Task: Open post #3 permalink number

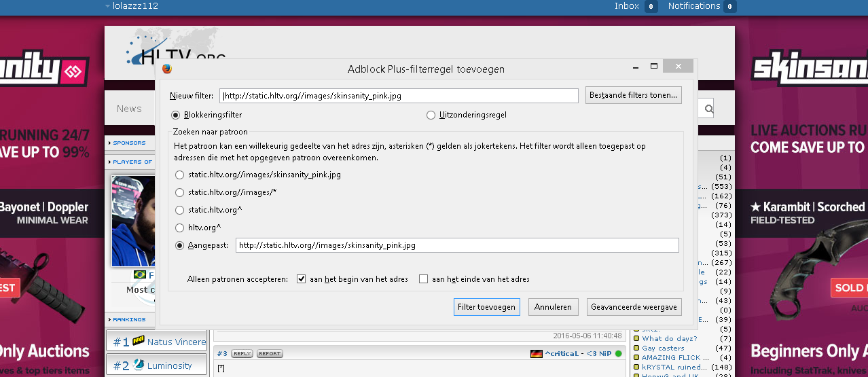Action: tap(221, 354)
